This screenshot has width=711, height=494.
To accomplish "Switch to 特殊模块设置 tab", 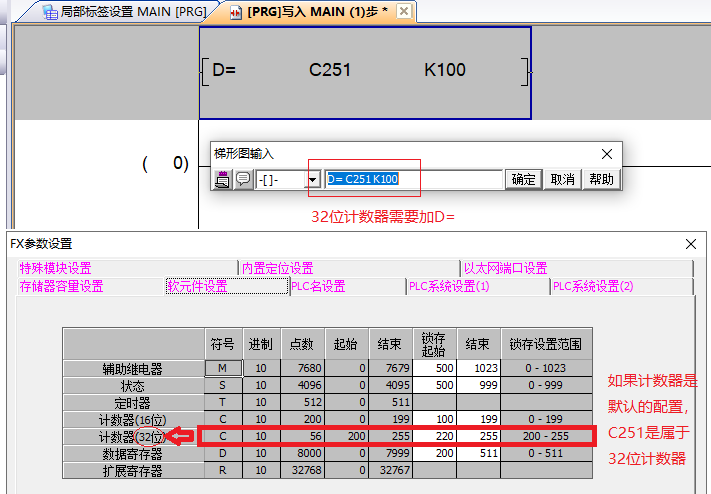I will 55,268.
